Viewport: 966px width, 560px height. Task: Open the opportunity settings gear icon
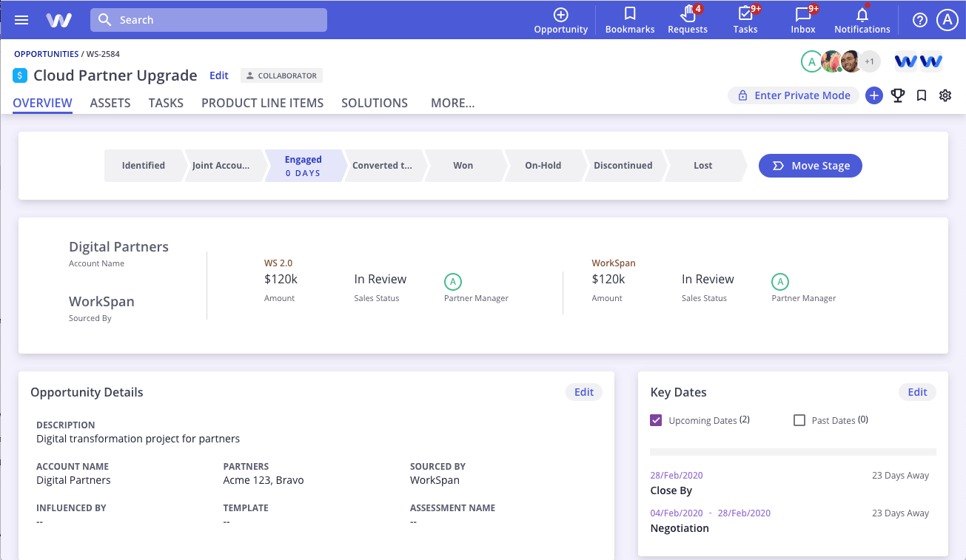pyautogui.click(x=945, y=95)
